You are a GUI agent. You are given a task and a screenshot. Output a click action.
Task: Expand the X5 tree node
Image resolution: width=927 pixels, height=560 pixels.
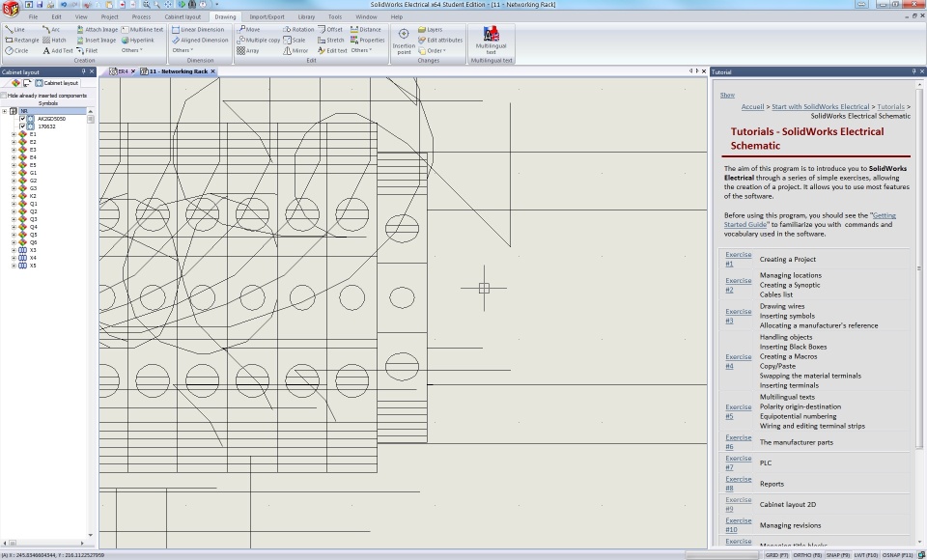click(14, 266)
